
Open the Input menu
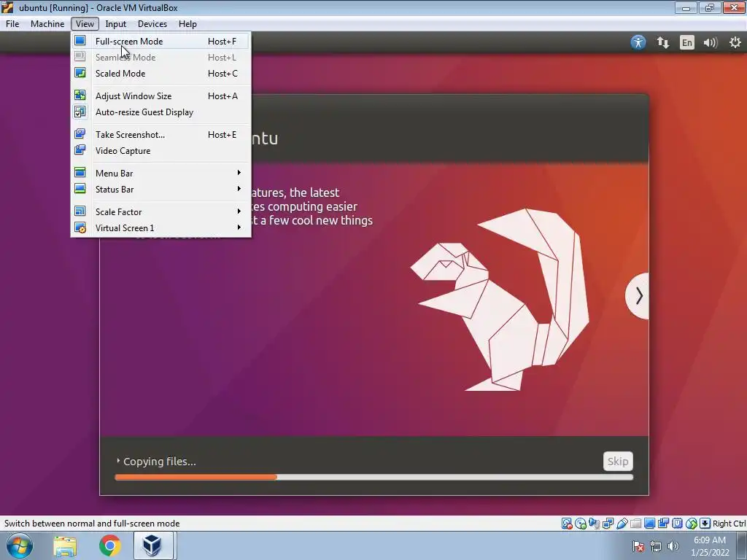pos(115,24)
